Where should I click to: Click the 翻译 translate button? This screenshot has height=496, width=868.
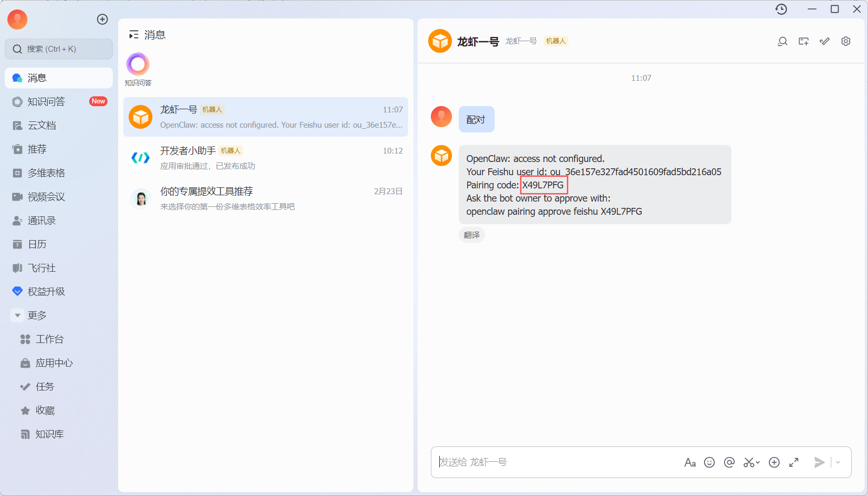click(x=471, y=235)
